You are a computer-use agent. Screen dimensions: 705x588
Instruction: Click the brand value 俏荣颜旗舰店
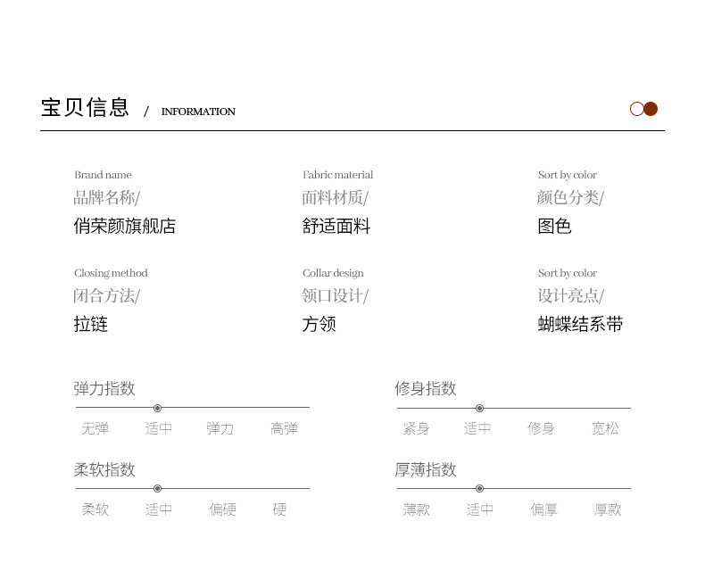[x=125, y=226]
